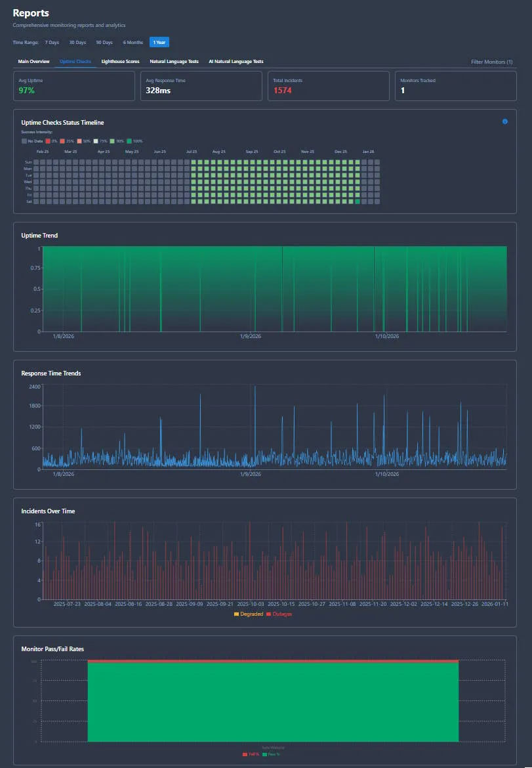Toggle the Pass % legend item

pyautogui.click(x=272, y=754)
